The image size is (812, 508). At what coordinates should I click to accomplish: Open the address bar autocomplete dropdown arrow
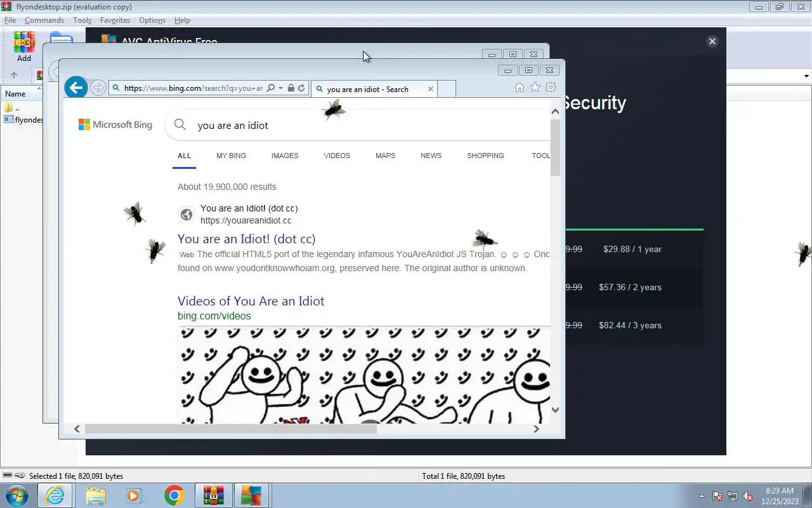(x=280, y=88)
